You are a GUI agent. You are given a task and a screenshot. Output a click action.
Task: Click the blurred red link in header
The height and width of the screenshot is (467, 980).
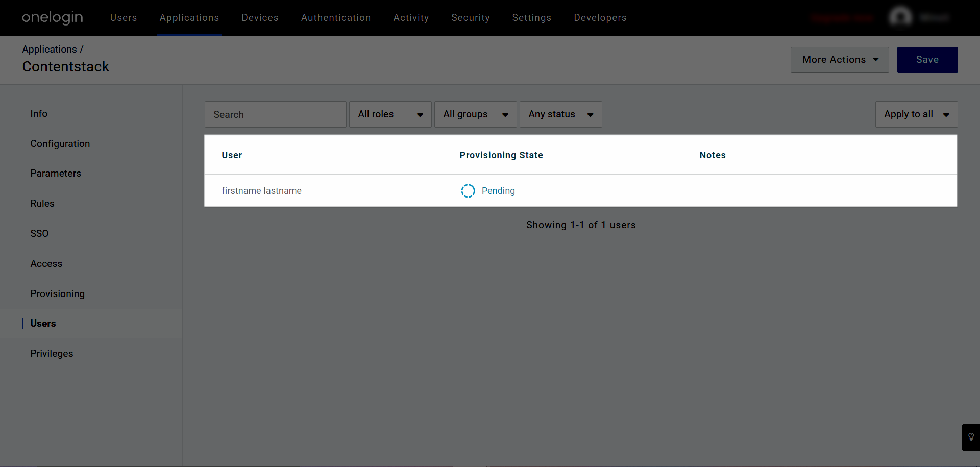coord(843,18)
